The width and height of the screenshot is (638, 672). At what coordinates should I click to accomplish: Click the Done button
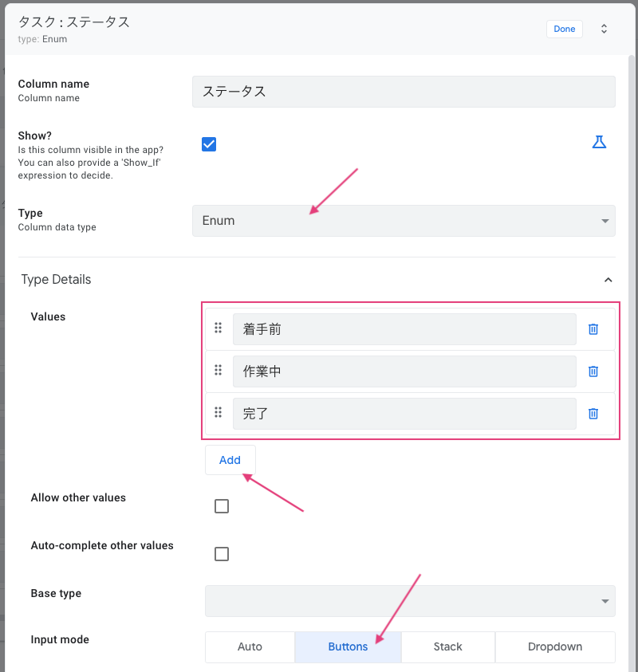click(x=565, y=29)
